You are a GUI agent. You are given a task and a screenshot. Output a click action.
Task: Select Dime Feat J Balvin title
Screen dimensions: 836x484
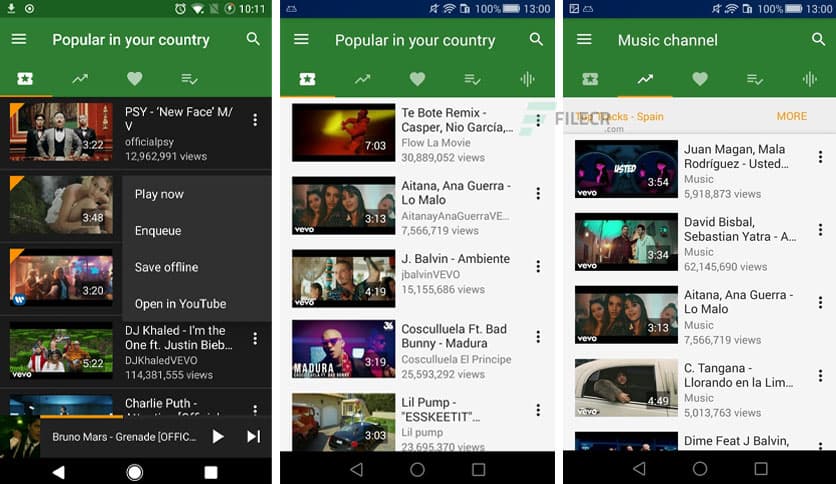point(736,441)
